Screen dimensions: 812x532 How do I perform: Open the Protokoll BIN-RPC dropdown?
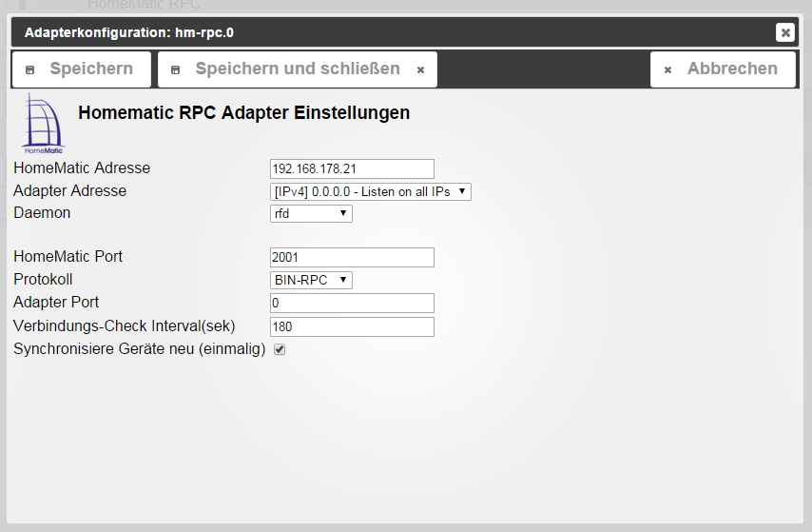click(x=311, y=280)
